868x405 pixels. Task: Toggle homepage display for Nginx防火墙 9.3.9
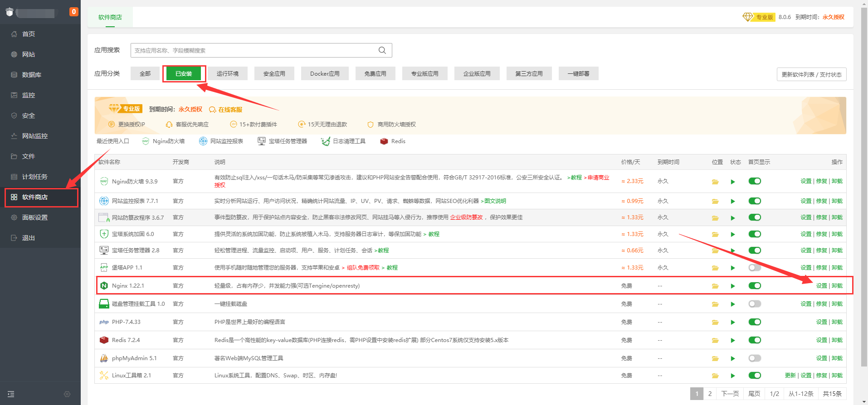point(755,181)
